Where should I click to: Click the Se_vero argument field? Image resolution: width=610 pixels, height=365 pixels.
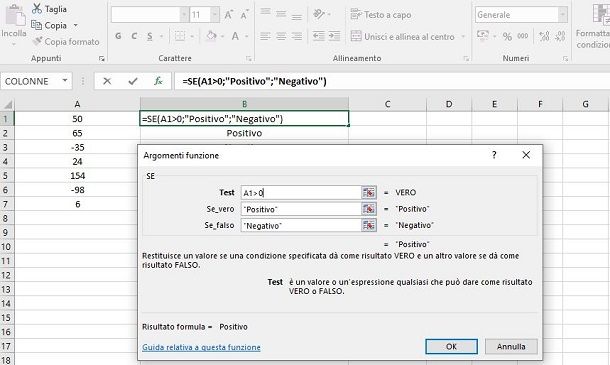[x=301, y=209]
